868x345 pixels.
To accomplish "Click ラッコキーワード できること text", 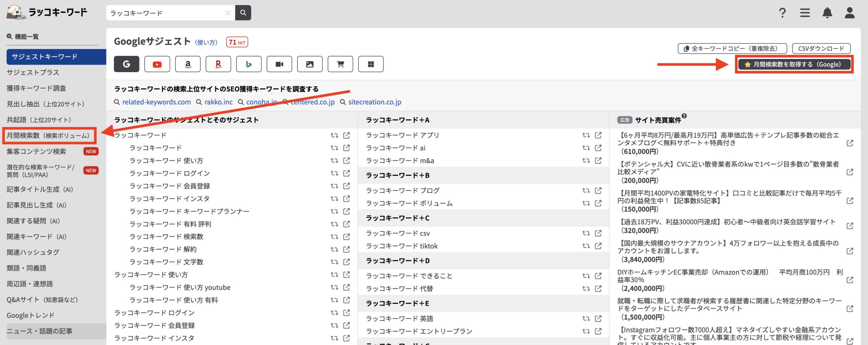I will pos(409,276).
